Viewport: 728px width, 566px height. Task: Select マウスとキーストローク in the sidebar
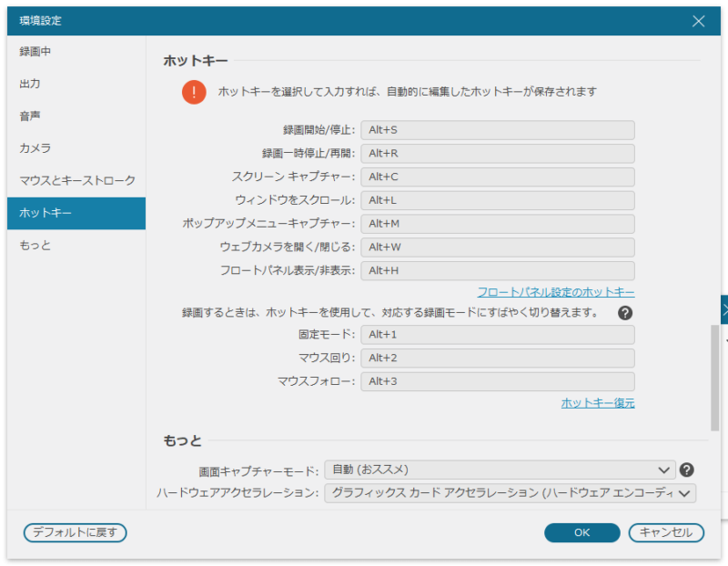coord(76,180)
